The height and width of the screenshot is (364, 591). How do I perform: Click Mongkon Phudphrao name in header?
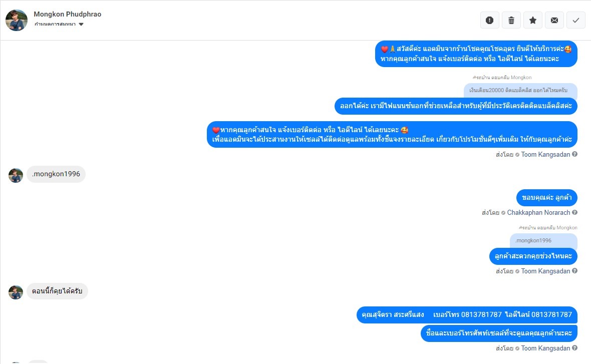pyautogui.click(x=68, y=14)
